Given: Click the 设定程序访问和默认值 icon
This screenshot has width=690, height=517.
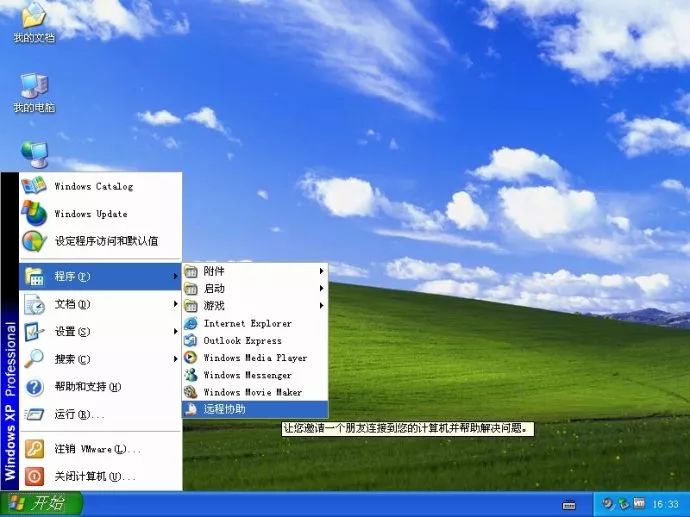Looking at the screenshot, I should [34, 241].
